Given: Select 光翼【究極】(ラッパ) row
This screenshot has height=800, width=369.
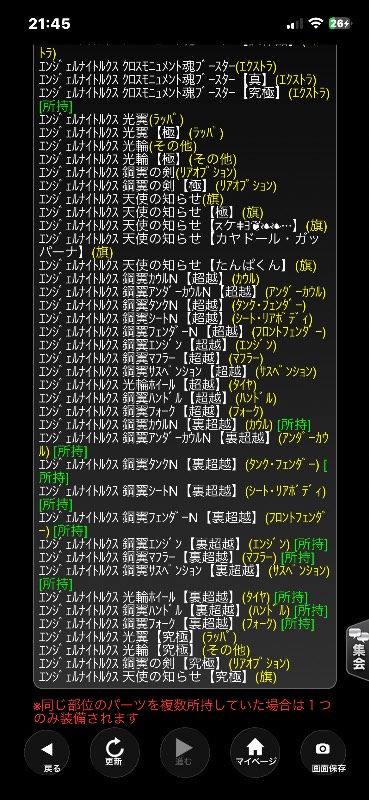Looking at the screenshot, I should (x=138, y=637).
